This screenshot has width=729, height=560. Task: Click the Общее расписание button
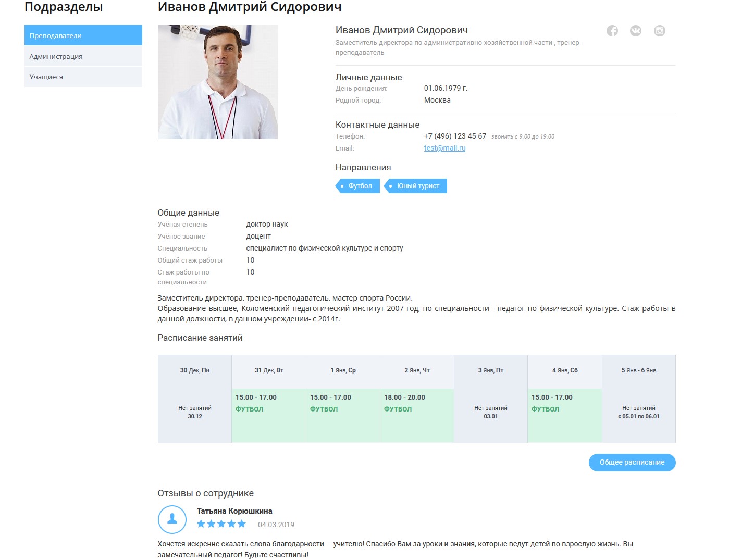tap(632, 463)
